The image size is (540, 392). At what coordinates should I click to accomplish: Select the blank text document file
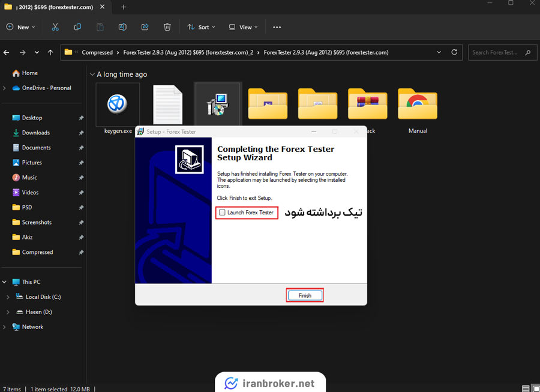[x=168, y=104]
